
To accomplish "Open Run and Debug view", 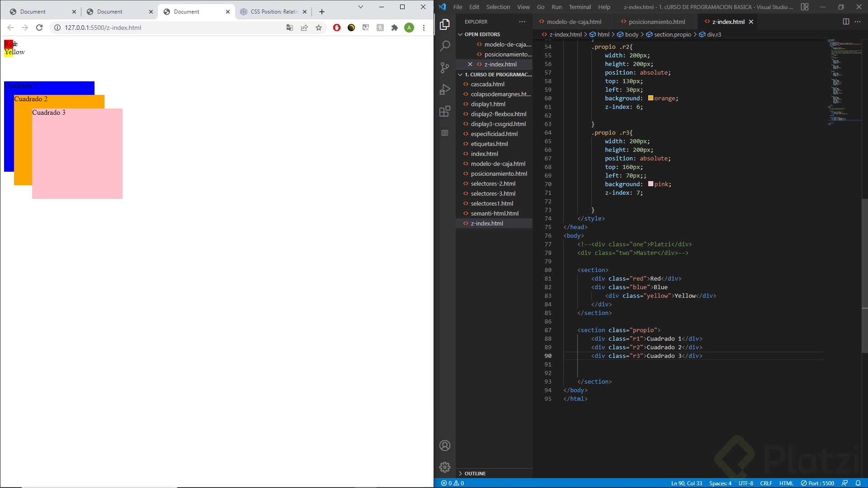I will point(445,89).
